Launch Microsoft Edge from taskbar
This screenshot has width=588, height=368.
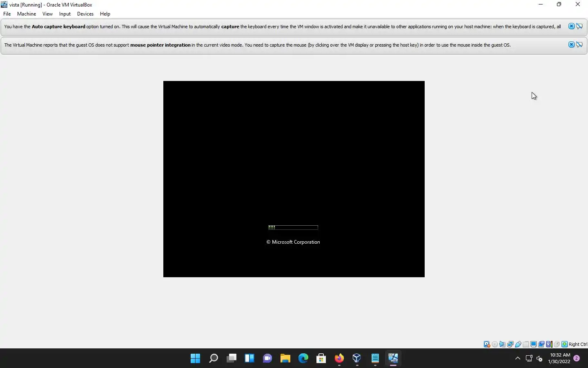click(x=303, y=359)
